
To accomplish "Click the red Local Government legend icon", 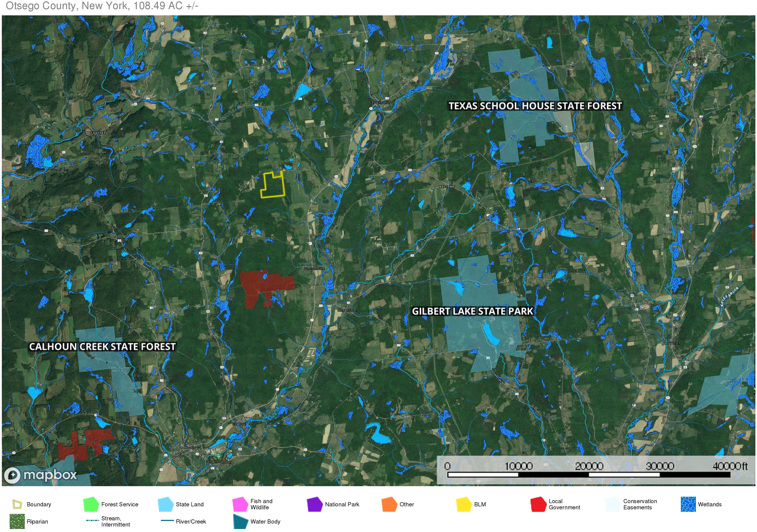I will coord(538,504).
